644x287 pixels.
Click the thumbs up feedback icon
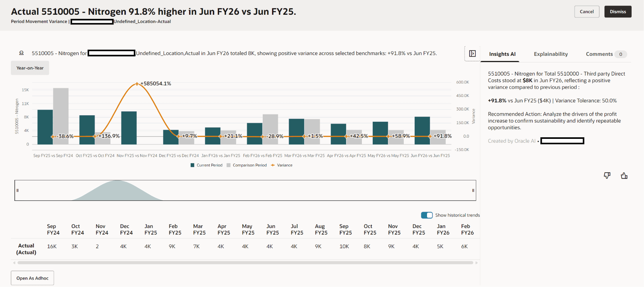click(624, 176)
